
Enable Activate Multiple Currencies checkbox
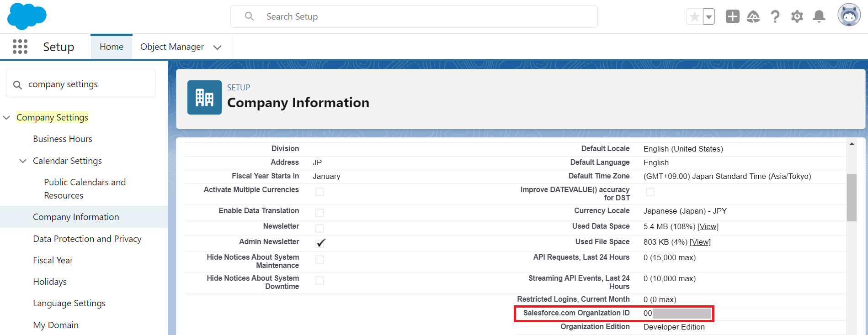pyautogui.click(x=320, y=192)
